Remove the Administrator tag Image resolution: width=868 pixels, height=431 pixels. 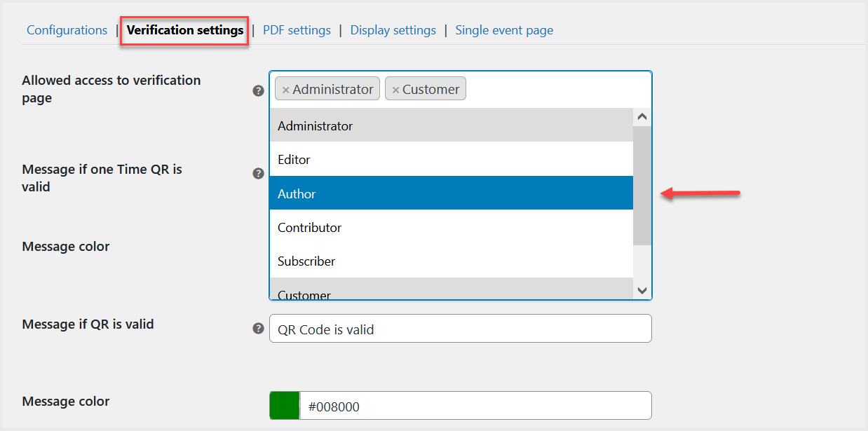(x=285, y=90)
